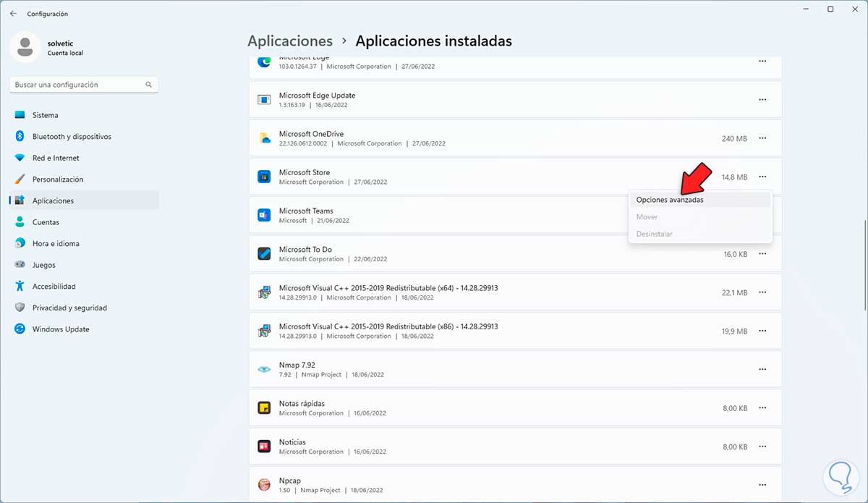This screenshot has height=503, width=868.
Task: Click the Microsoft Store app icon
Action: [264, 177]
